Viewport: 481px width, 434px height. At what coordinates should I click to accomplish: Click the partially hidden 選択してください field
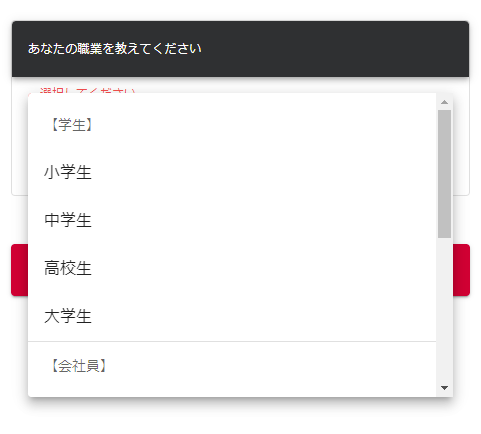pos(87,90)
